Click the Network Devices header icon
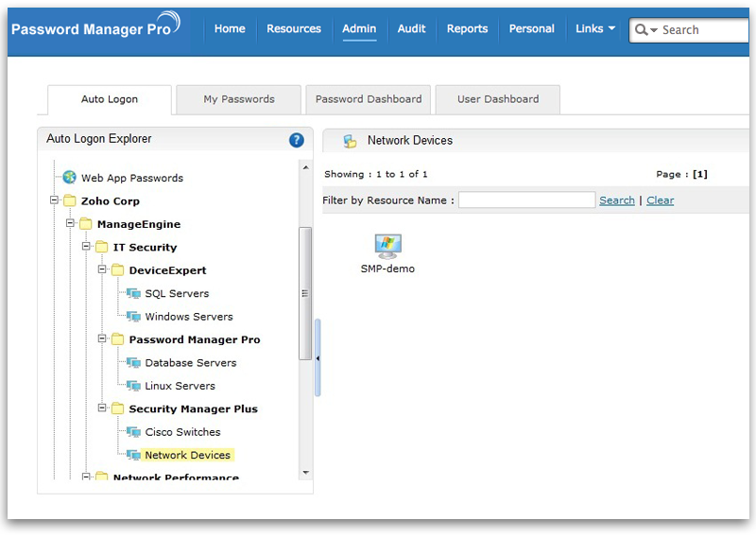This screenshot has height=538, width=756. coord(350,141)
